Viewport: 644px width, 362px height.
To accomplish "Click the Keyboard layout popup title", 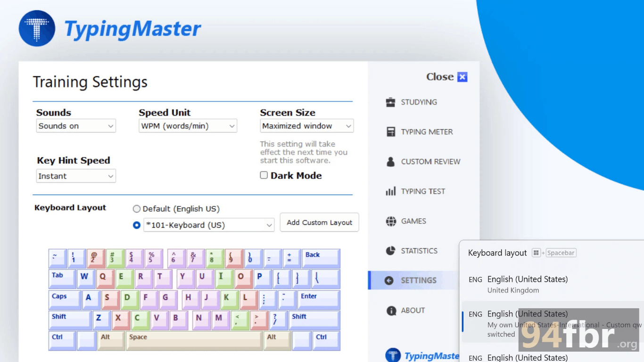I will pos(497,253).
